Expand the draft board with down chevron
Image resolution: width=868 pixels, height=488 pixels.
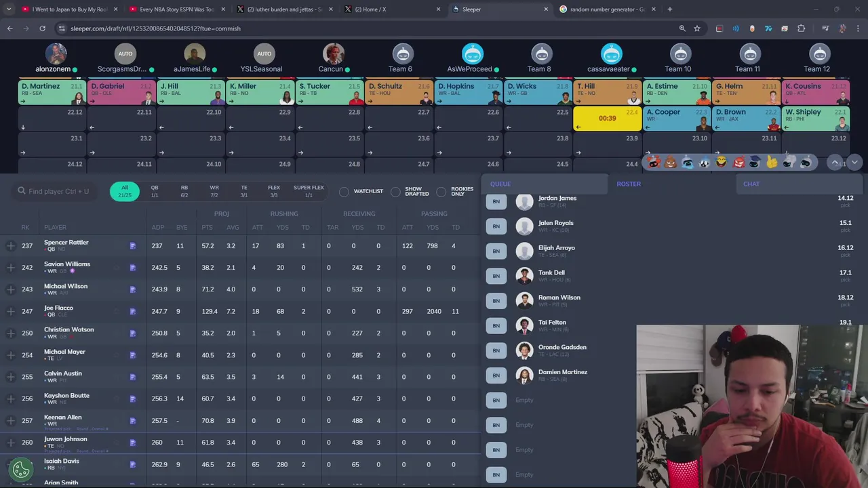click(854, 162)
